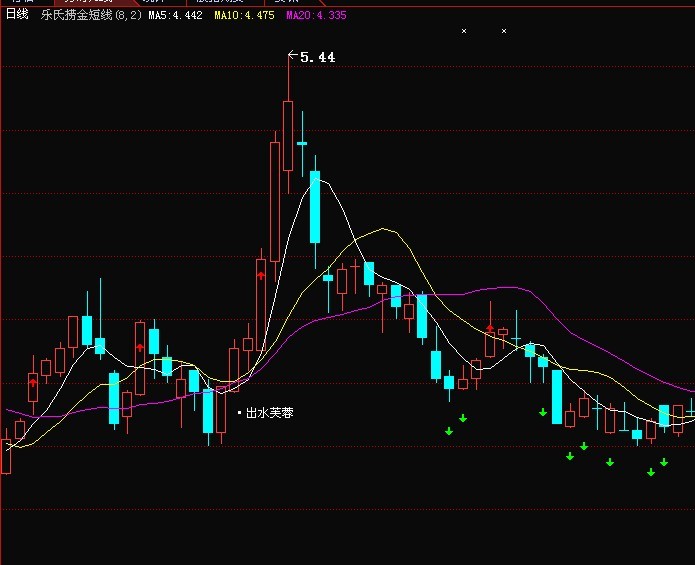Viewport: 695px width, 565px height.
Task: Click the 5.44 peak price label
Action: [x=317, y=57]
